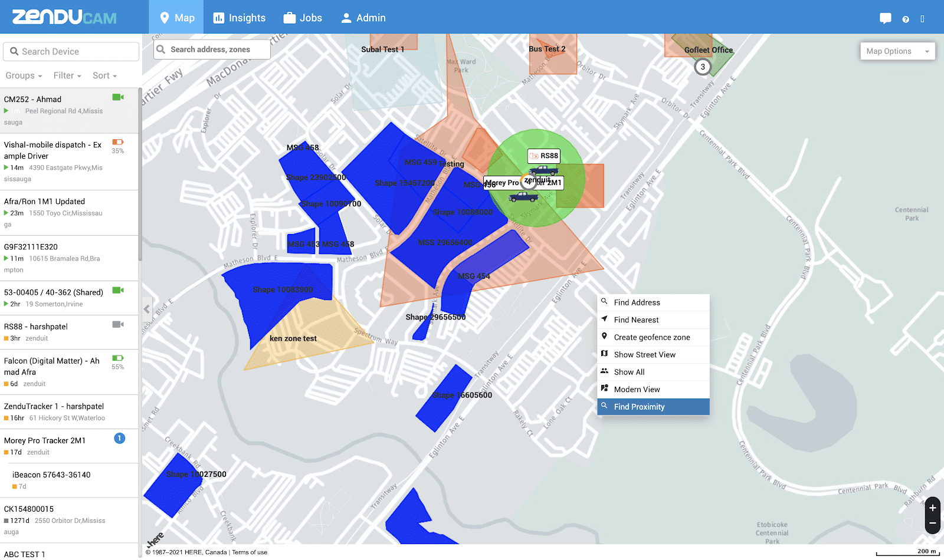The height and width of the screenshot is (560, 944).
Task: Open the Map Options dropdown
Action: click(897, 51)
